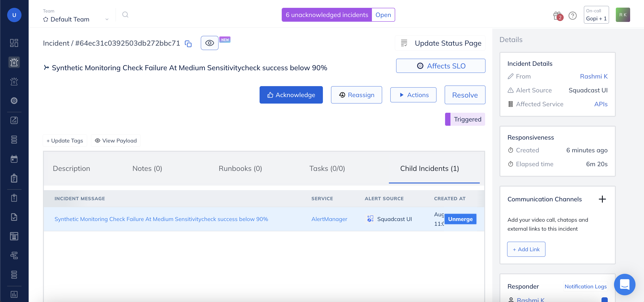Screen dimensions: 644x302
Task: Switch to the Runbooks (0) tab
Action: pyautogui.click(x=240, y=168)
